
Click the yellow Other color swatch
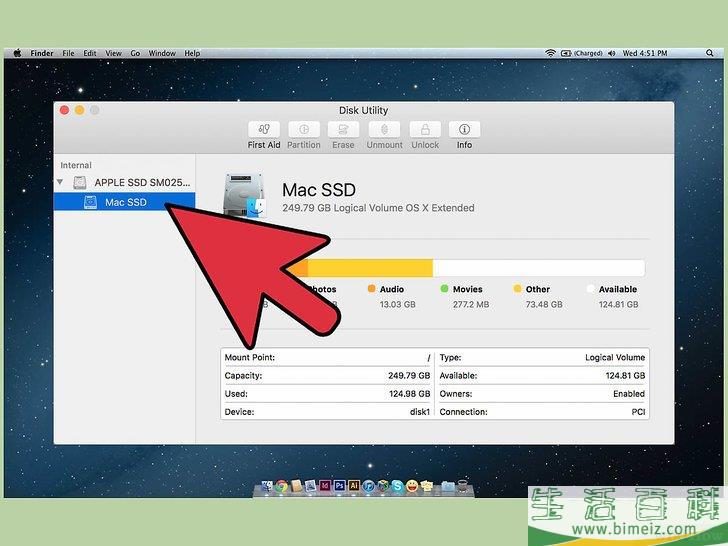click(x=517, y=289)
